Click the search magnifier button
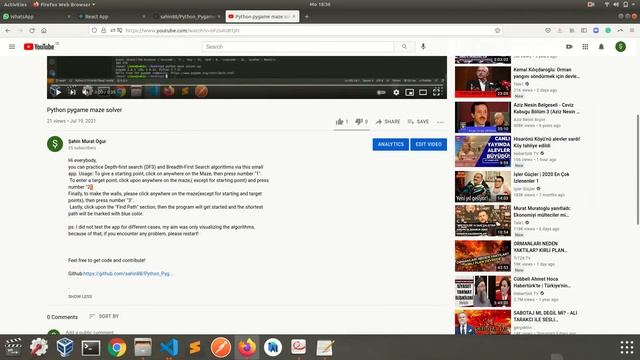640x360 pixels. (404, 47)
